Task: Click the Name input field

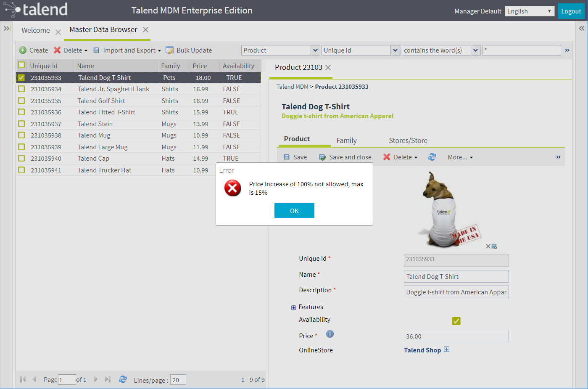Action: 456,276
